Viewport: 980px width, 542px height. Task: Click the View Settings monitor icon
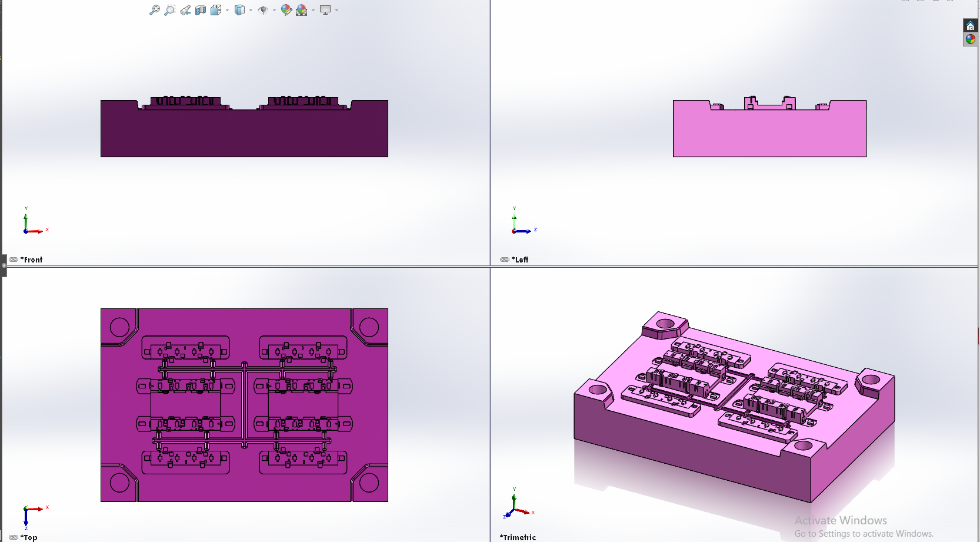(325, 10)
